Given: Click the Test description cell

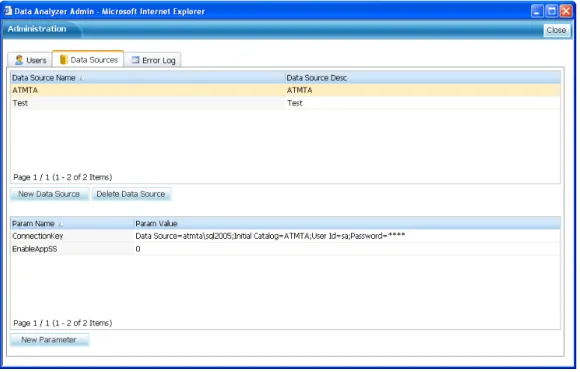Looking at the screenshot, I should click(x=422, y=103).
